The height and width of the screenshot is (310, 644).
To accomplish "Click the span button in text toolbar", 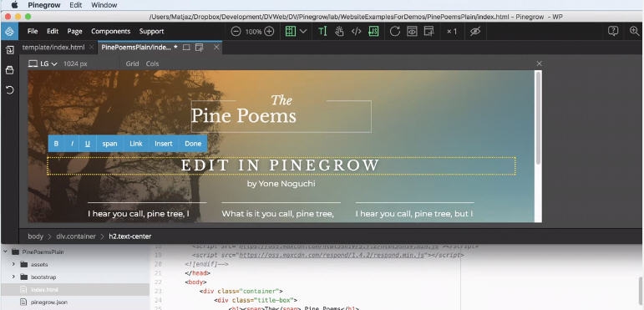I will (x=109, y=144).
